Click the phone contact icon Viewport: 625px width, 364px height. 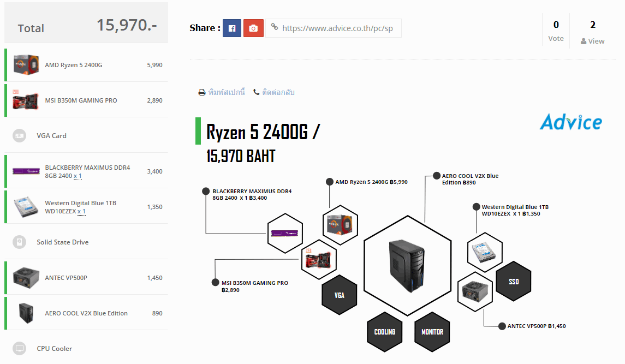(257, 92)
